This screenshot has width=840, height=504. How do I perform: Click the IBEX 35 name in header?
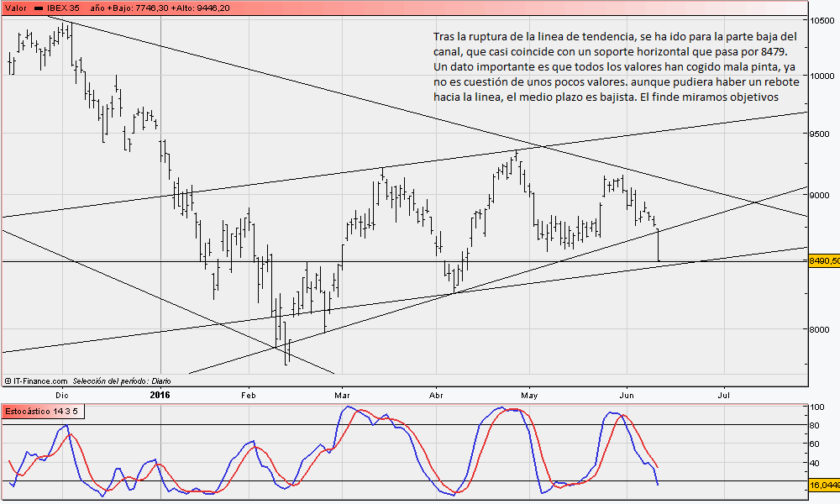click(65, 8)
